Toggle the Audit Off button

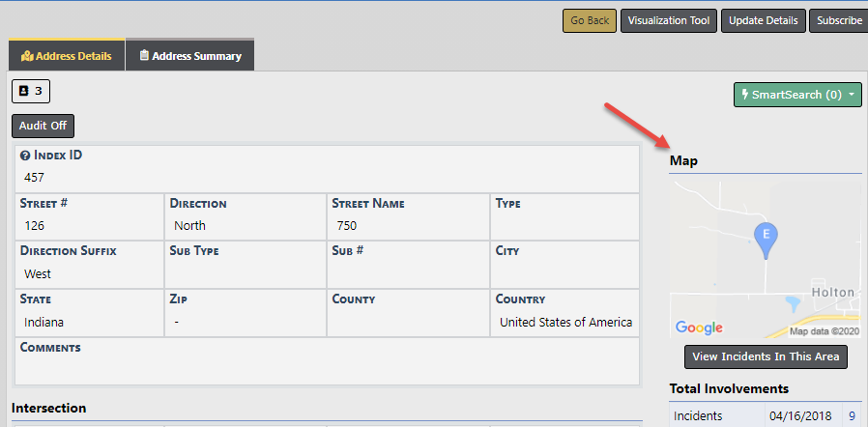43,126
